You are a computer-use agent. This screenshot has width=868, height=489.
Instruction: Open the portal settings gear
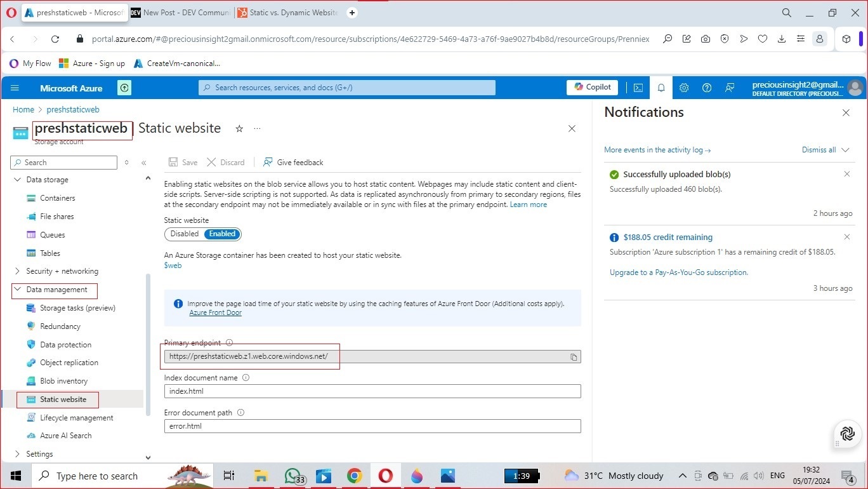(684, 88)
